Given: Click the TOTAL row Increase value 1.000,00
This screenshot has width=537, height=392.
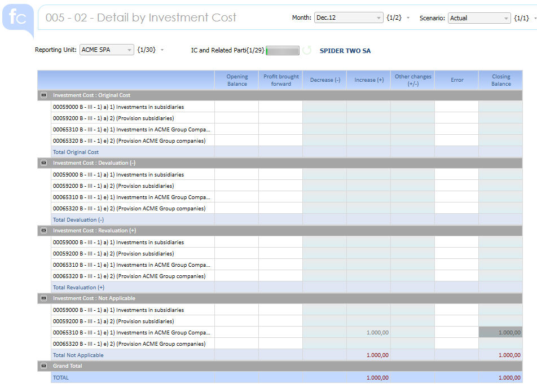Looking at the screenshot, I should 368,378.
